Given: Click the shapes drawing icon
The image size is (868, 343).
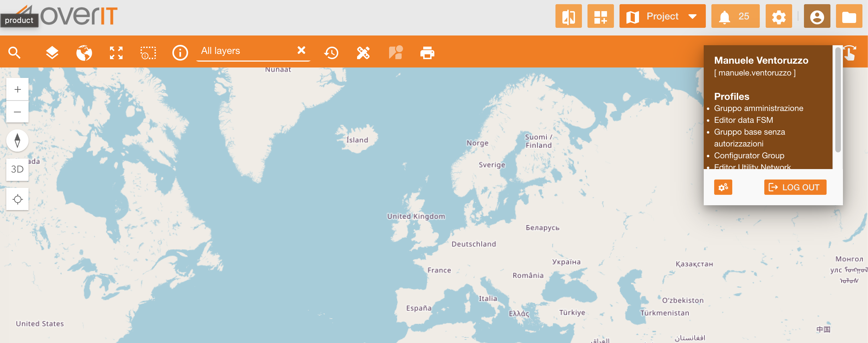Looking at the screenshot, I should pos(396,53).
